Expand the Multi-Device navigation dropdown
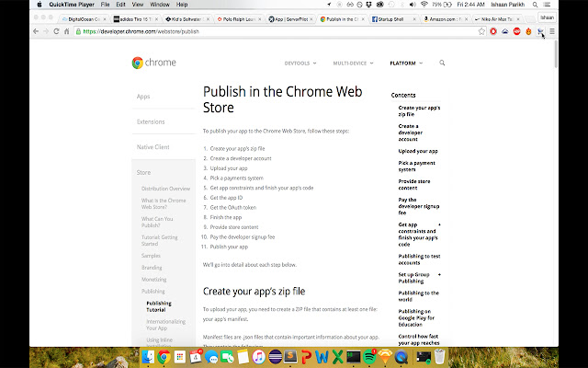The height and width of the screenshot is (368, 588). point(353,63)
